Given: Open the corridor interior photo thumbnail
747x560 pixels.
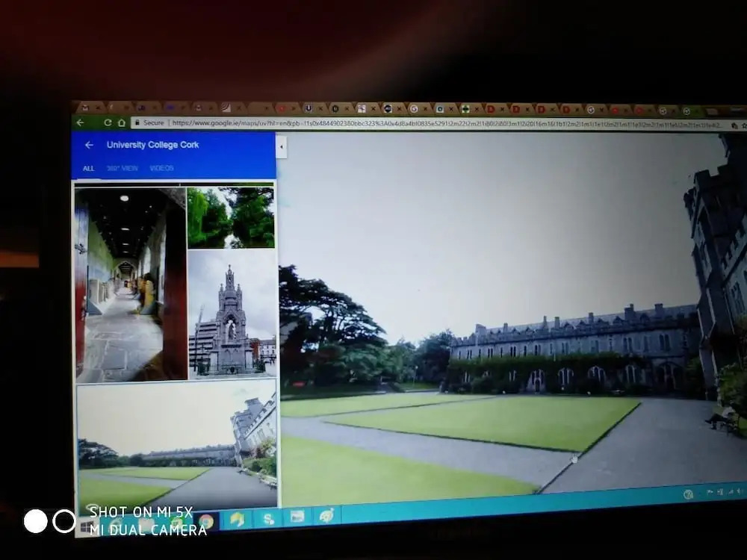Looking at the screenshot, I should pyautogui.click(x=129, y=284).
